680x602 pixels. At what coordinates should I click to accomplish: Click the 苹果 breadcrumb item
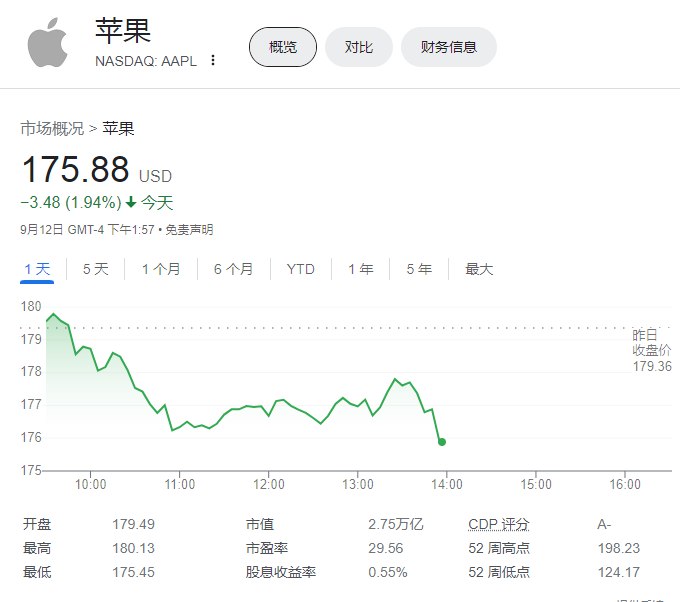click(x=118, y=129)
